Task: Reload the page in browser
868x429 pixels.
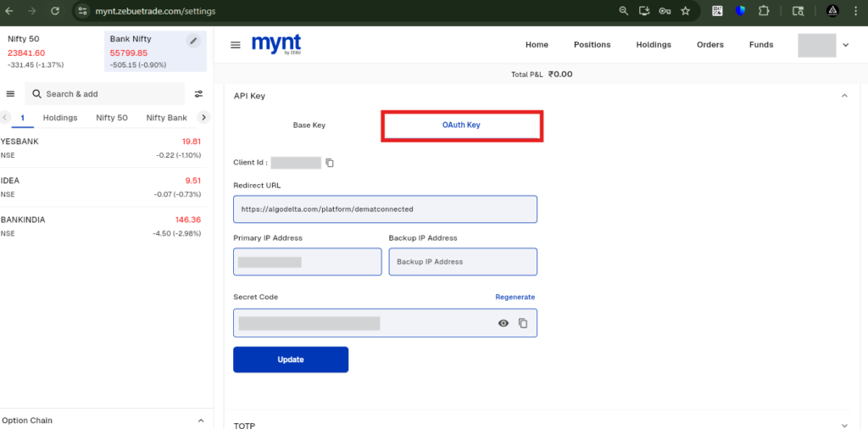Action: tap(55, 10)
